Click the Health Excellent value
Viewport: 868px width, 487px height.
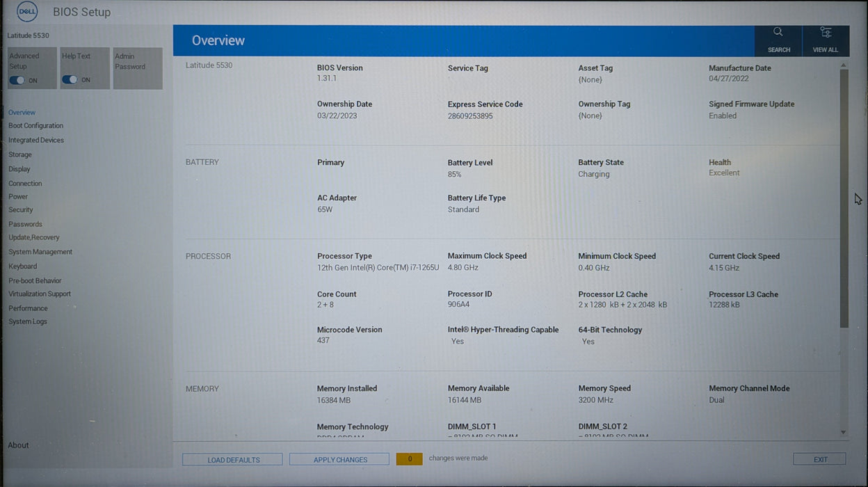(724, 173)
